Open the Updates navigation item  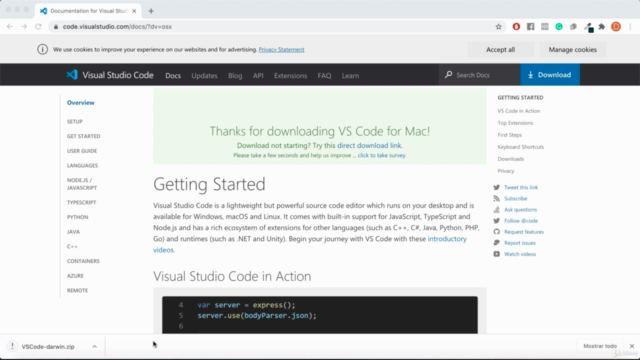pyautogui.click(x=204, y=76)
